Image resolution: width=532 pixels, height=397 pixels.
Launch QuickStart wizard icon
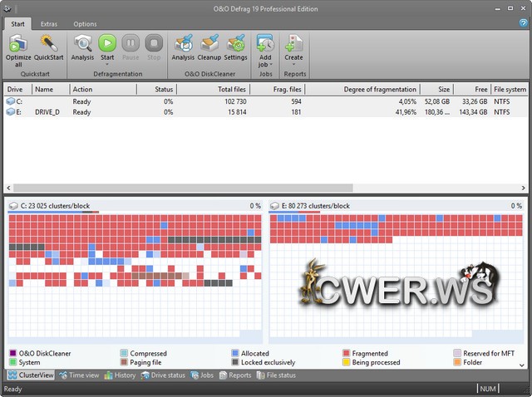[48, 43]
